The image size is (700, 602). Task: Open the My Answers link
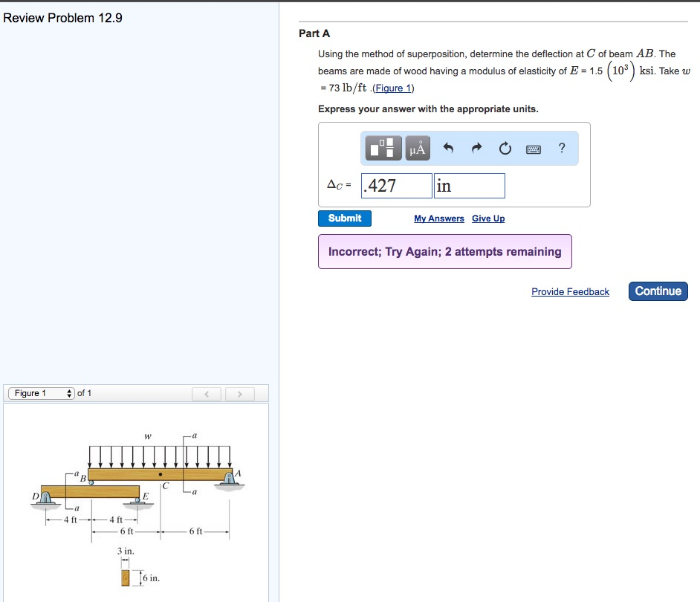(438, 219)
